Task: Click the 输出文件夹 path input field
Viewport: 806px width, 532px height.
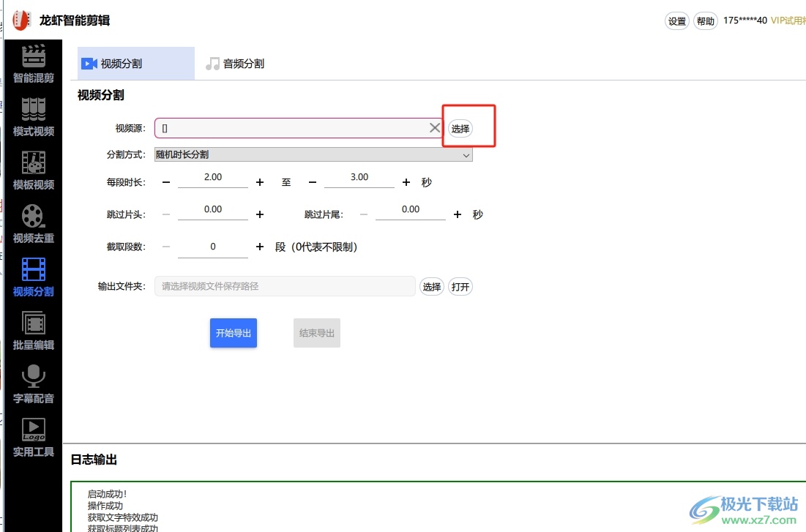Action: tap(285, 287)
